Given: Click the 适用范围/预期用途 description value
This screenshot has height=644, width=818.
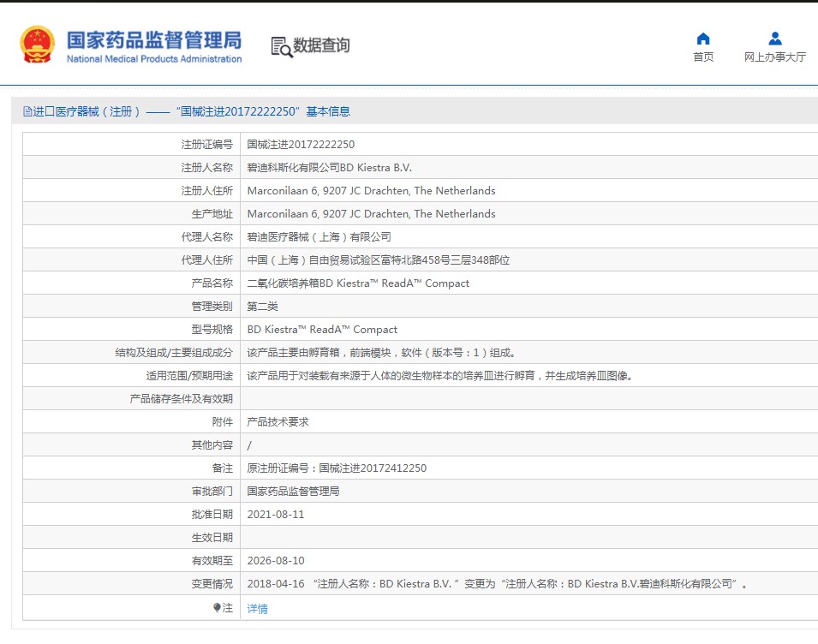Looking at the screenshot, I should click(439, 375).
